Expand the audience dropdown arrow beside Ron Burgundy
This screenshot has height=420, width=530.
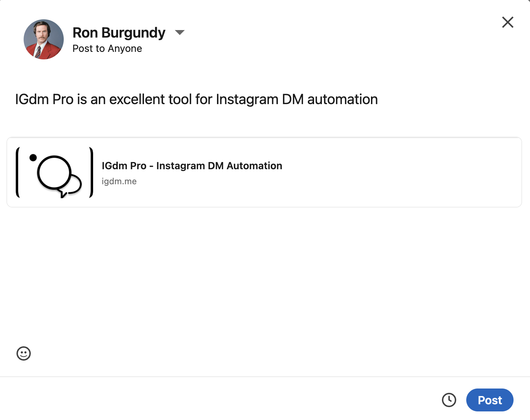click(179, 33)
